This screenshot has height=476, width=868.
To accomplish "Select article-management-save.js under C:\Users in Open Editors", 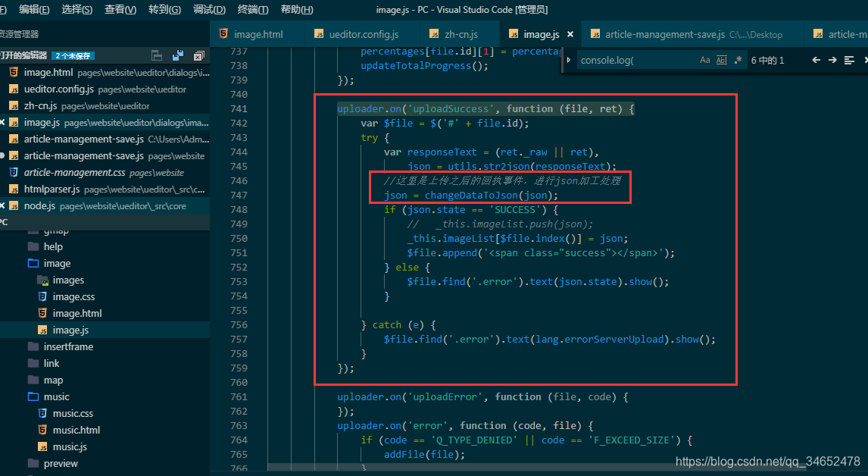I will tap(105, 139).
